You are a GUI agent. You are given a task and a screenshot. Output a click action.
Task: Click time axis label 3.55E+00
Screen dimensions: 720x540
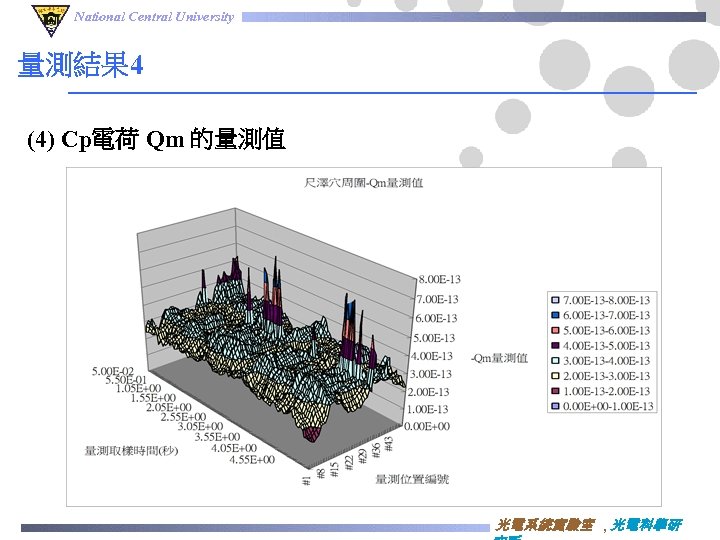pyautogui.click(x=218, y=437)
